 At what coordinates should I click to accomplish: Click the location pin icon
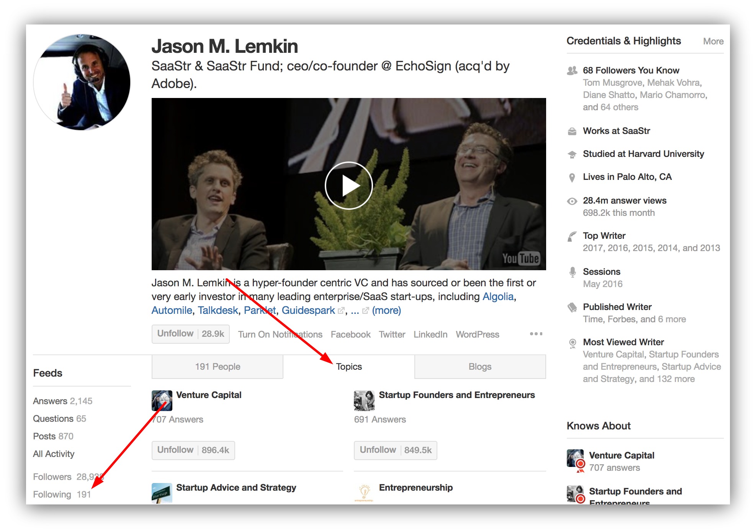(x=572, y=178)
